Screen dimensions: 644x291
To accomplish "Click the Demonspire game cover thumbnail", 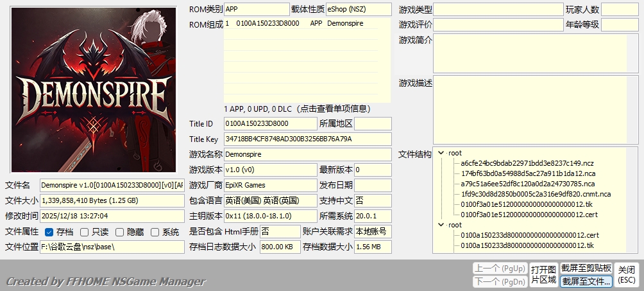I will click(x=94, y=90).
